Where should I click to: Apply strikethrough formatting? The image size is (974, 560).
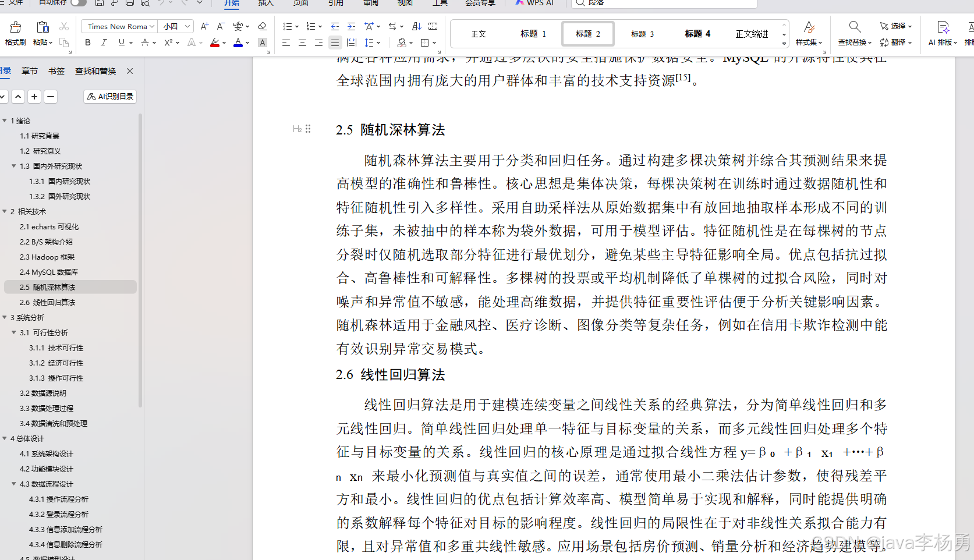click(x=145, y=42)
